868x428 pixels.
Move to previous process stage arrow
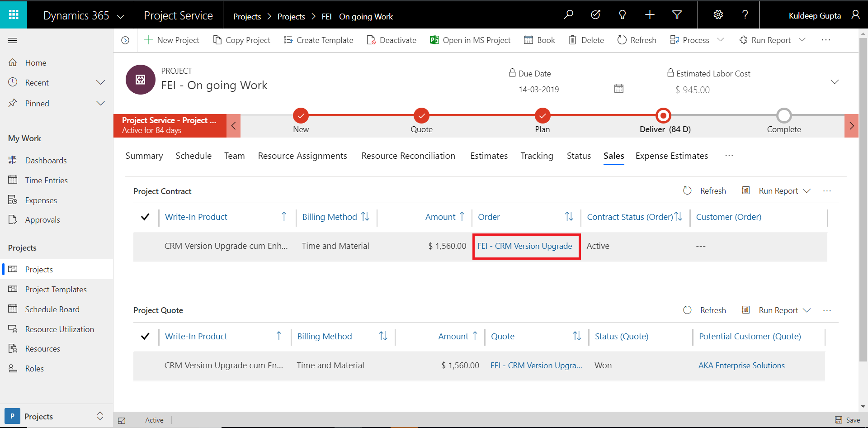233,126
